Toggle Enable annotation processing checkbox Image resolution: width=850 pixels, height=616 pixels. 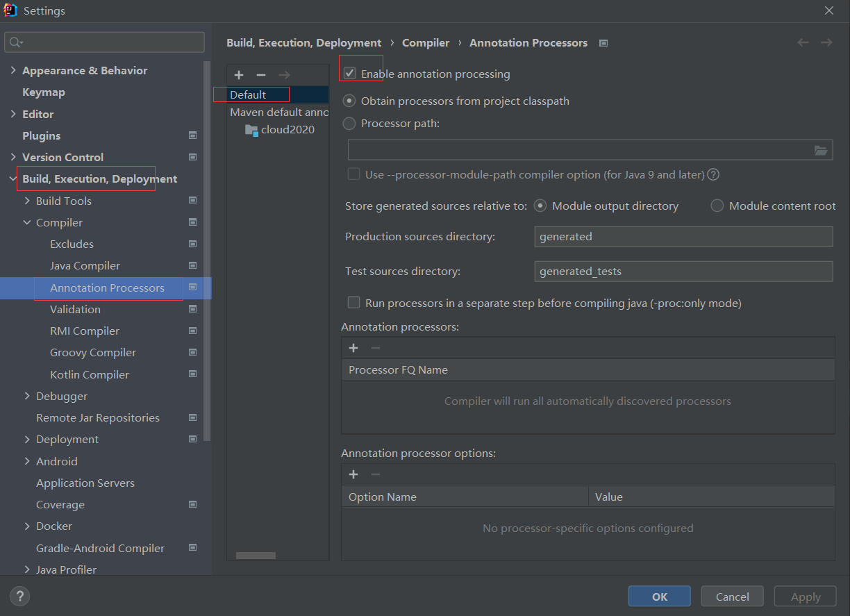pyautogui.click(x=350, y=74)
